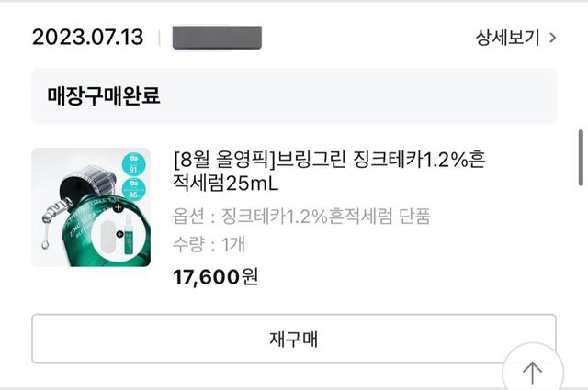
Task: Select the order date 2023.07.13
Action: 88,38
